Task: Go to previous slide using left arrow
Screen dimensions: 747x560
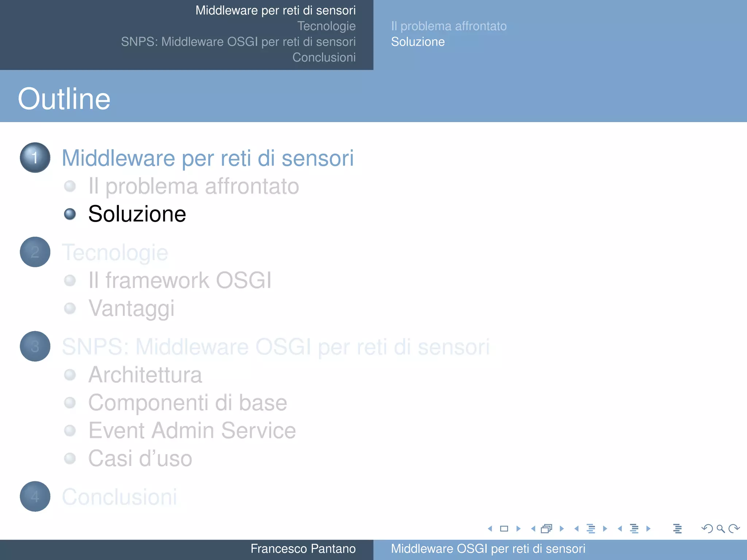Action: tap(490, 529)
